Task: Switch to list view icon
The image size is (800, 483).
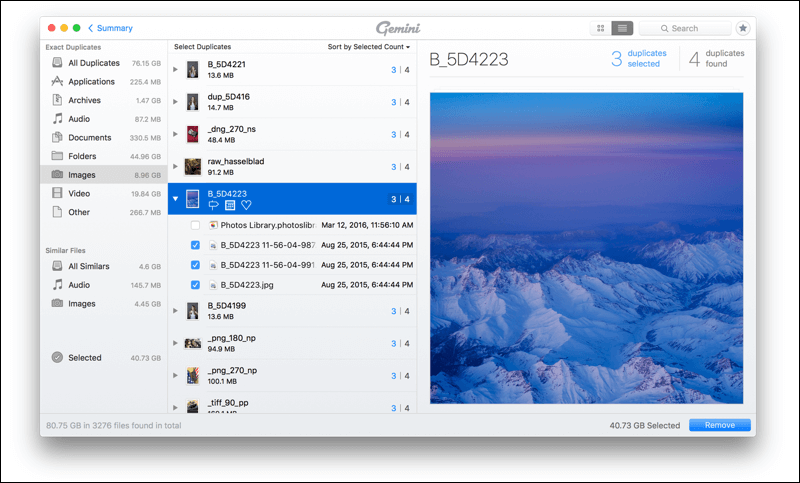Action: pos(622,28)
